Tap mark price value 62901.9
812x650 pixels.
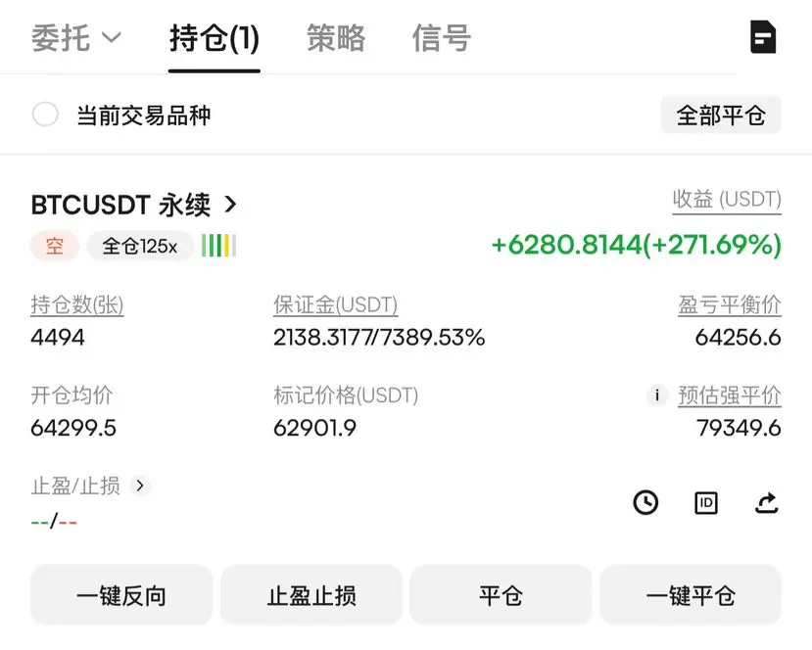coord(314,428)
